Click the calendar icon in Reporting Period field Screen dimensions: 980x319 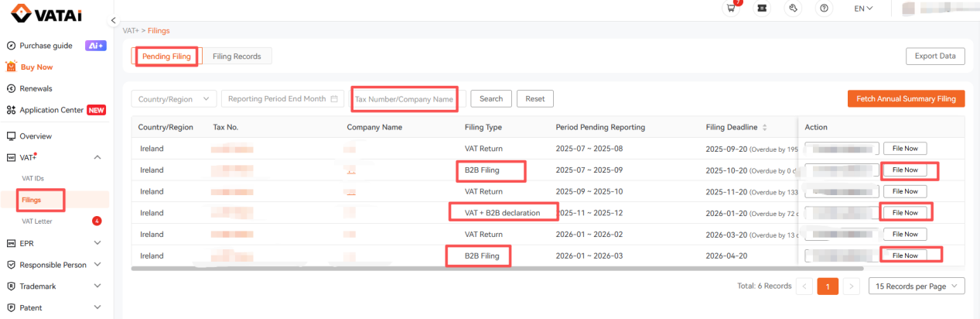pyautogui.click(x=334, y=99)
